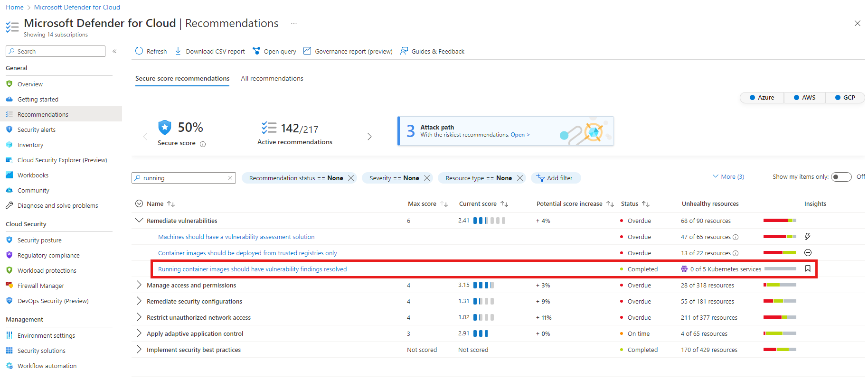Viewport: 868px width, 379px height.
Task: Click Guides & Feedback icon
Action: (x=404, y=51)
